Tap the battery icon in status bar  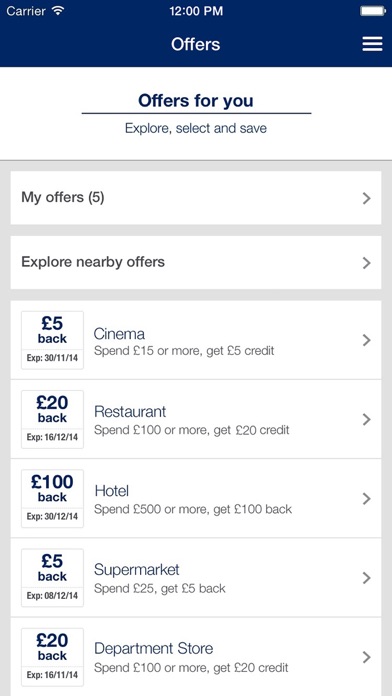point(373,11)
